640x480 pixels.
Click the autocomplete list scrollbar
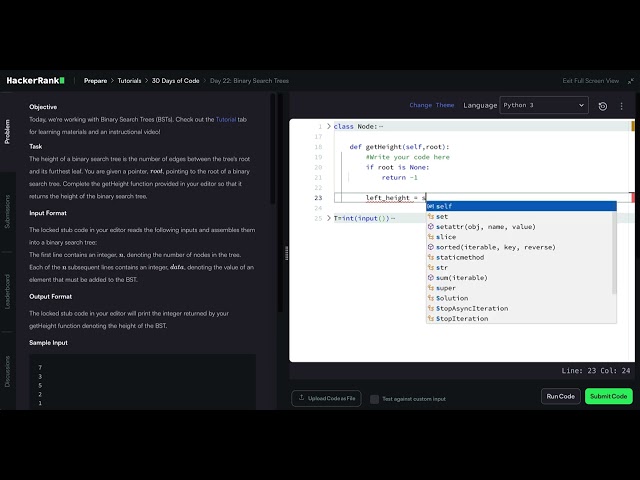614,253
